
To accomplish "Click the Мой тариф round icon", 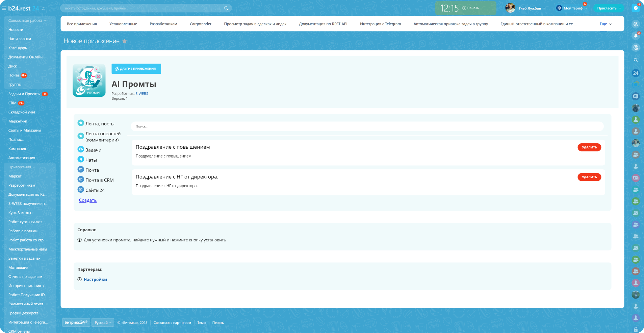I will (x=559, y=8).
